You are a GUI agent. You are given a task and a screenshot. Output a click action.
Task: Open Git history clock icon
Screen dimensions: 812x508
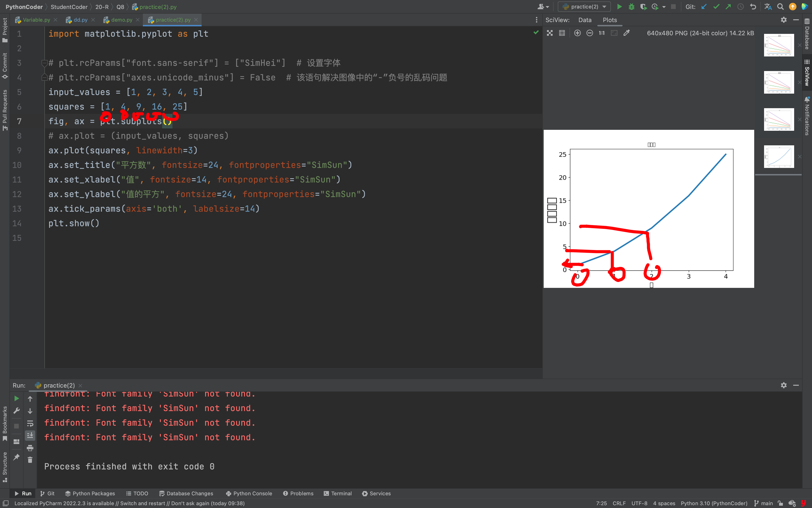point(741,7)
